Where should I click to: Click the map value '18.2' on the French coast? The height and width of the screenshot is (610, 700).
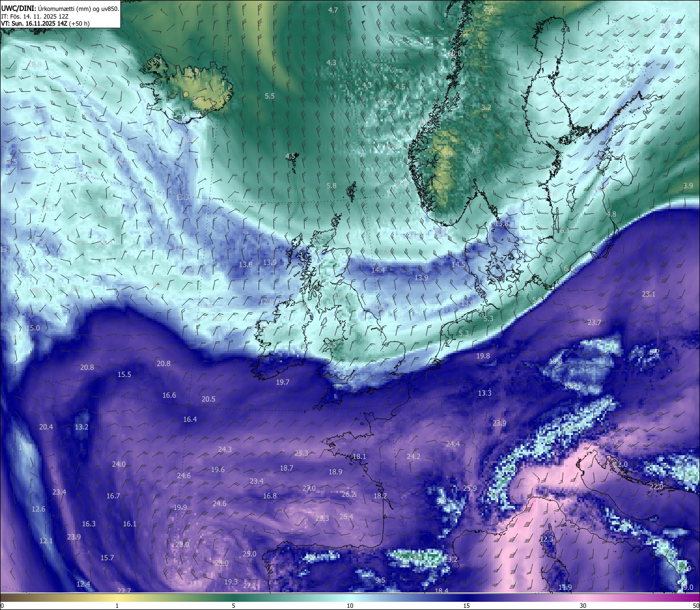click(x=380, y=496)
